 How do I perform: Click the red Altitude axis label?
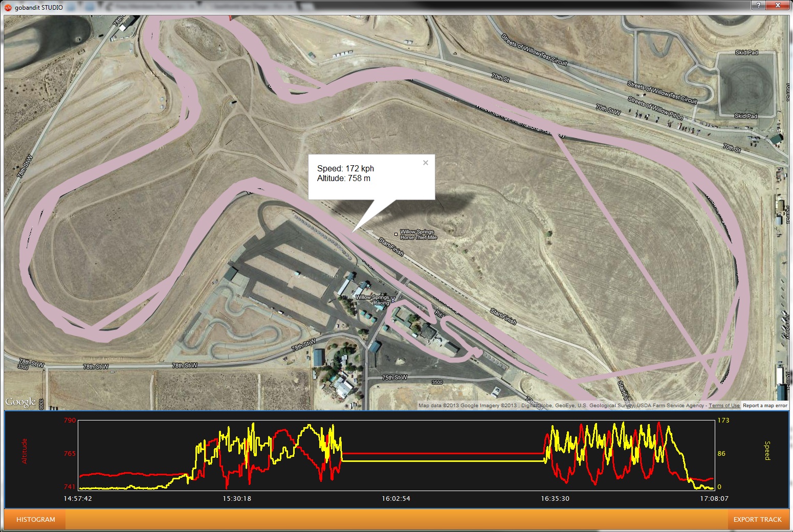(x=24, y=451)
